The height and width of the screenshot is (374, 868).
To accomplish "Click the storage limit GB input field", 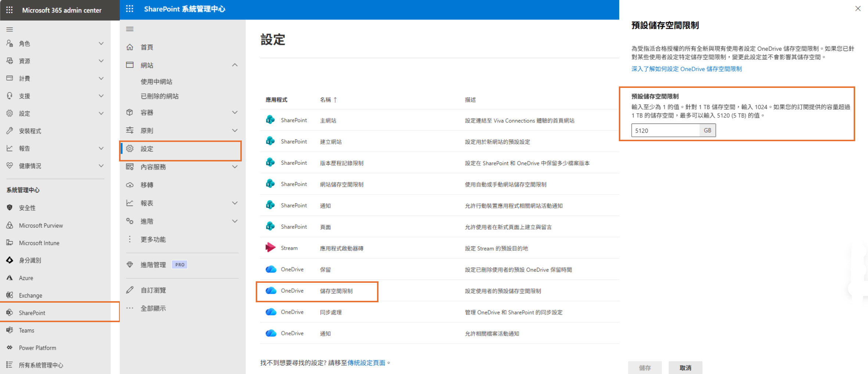I will 666,130.
